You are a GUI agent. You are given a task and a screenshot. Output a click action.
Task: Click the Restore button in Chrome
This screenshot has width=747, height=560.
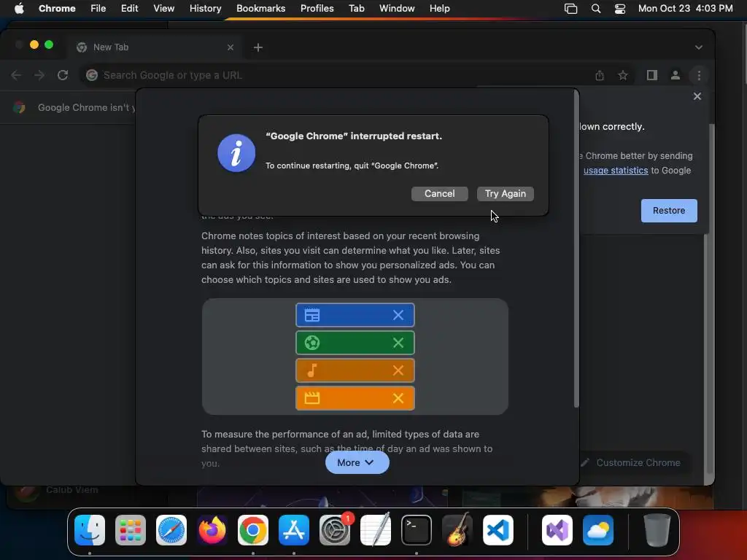pyautogui.click(x=669, y=211)
